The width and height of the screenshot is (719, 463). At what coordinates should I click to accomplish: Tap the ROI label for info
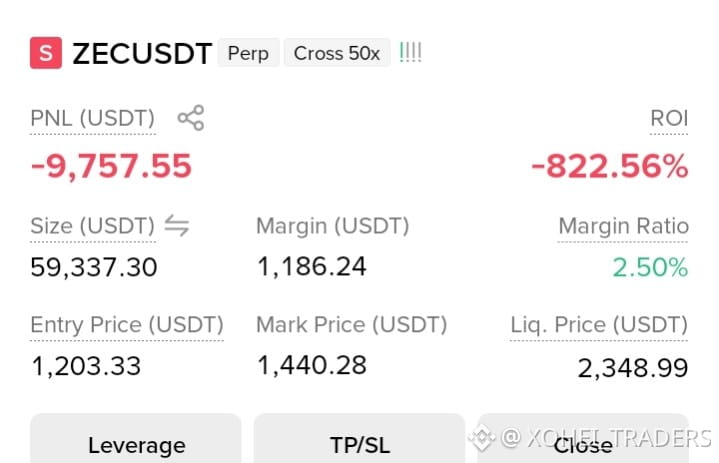click(x=669, y=118)
